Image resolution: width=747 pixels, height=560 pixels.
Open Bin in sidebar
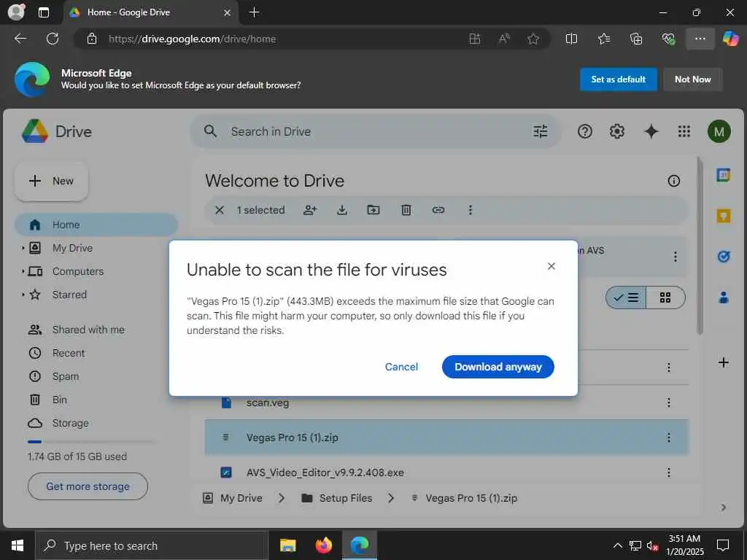[59, 400]
